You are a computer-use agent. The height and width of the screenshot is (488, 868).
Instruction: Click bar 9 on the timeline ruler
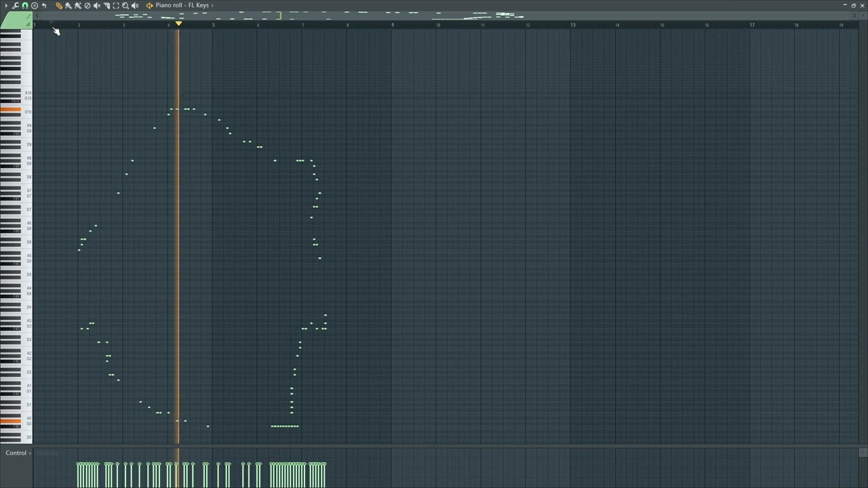[393, 25]
